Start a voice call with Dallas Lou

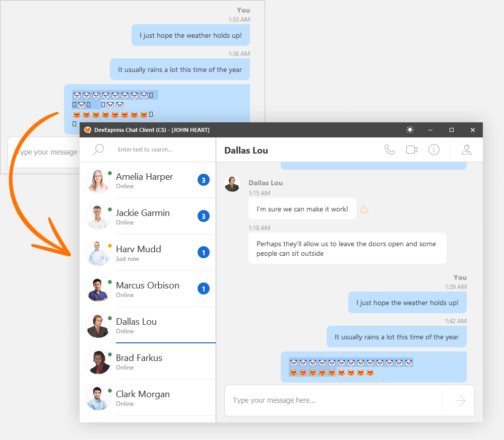[x=390, y=150]
